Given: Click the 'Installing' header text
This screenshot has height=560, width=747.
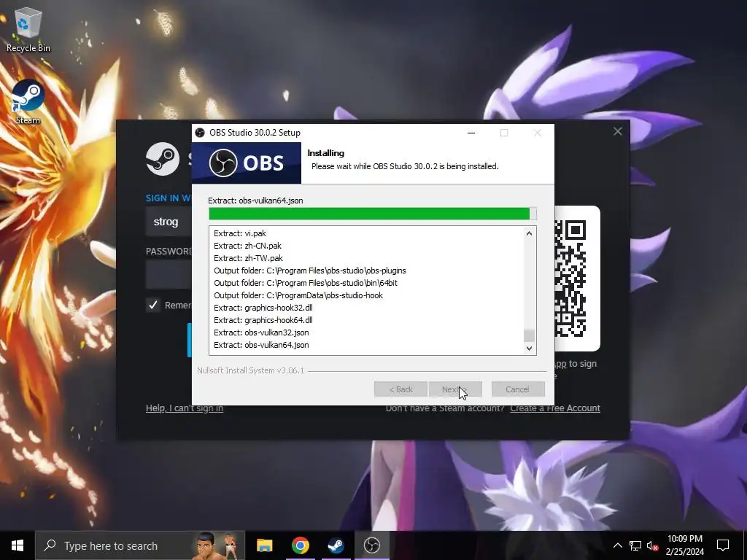Looking at the screenshot, I should click(326, 153).
